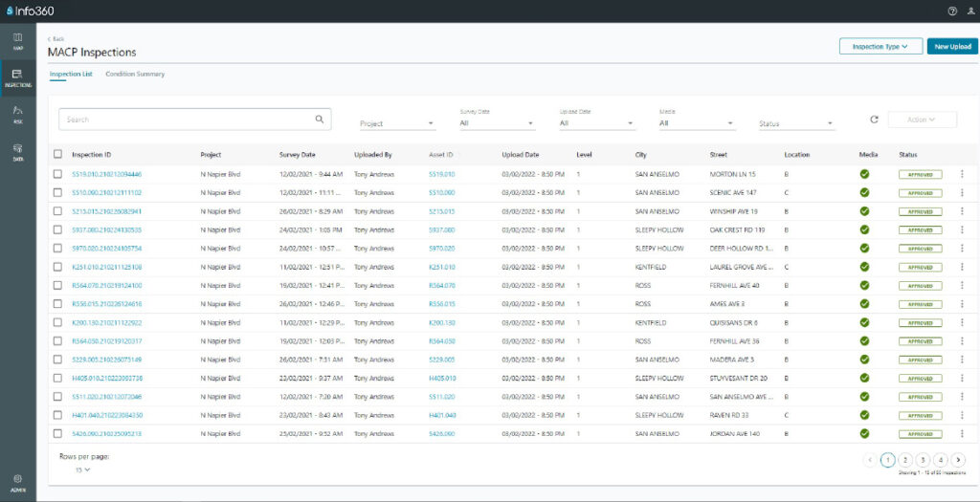
Task: Open the Risk section in sidebar
Action: pyautogui.click(x=18, y=114)
